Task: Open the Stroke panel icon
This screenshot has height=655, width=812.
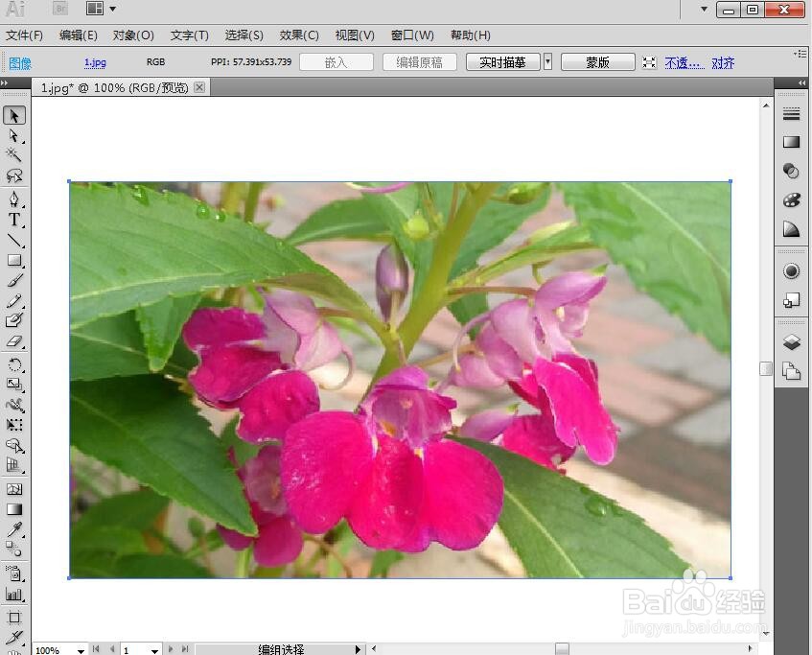Action: click(791, 114)
